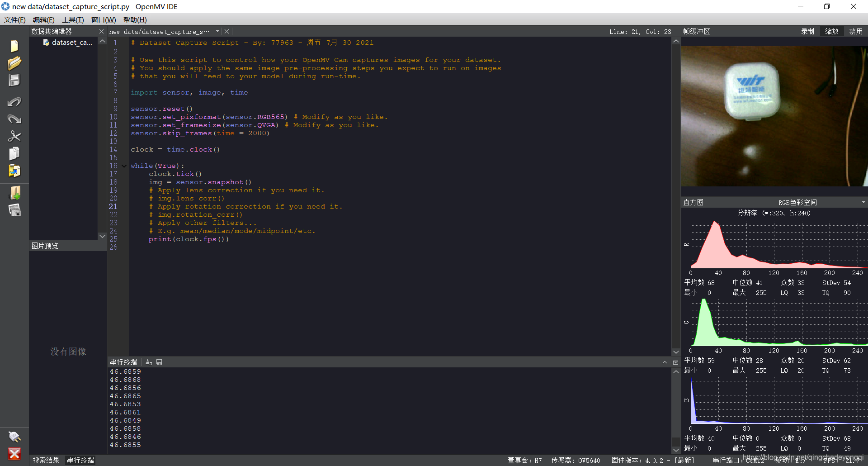Collapse the while loop at line 16
868x466 pixels.
pos(124,166)
